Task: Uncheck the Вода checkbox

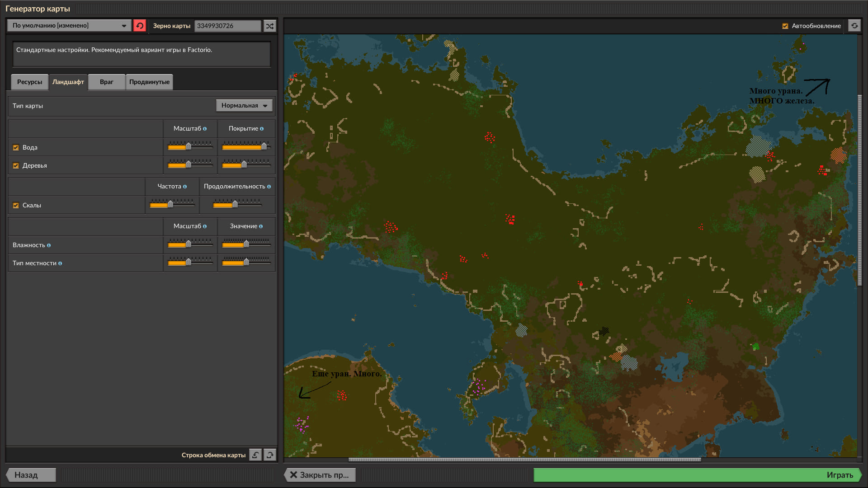Action: tap(16, 148)
